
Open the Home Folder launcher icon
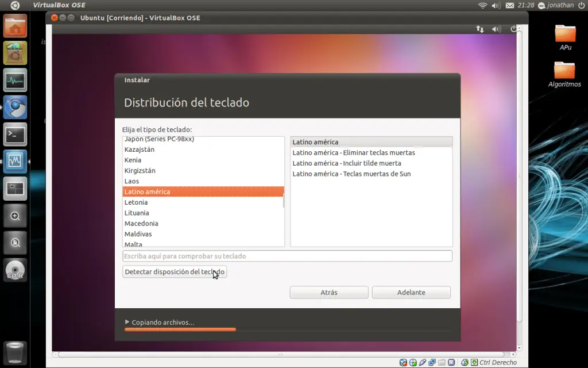[x=15, y=26]
